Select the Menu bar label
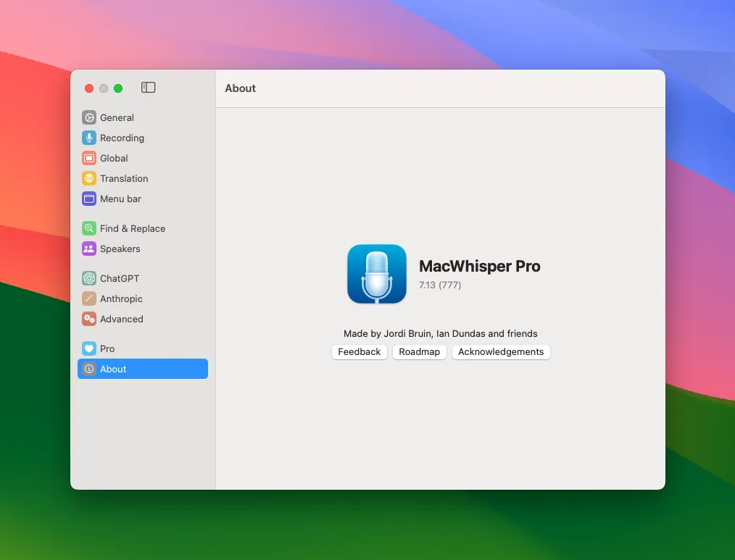 pos(120,198)
